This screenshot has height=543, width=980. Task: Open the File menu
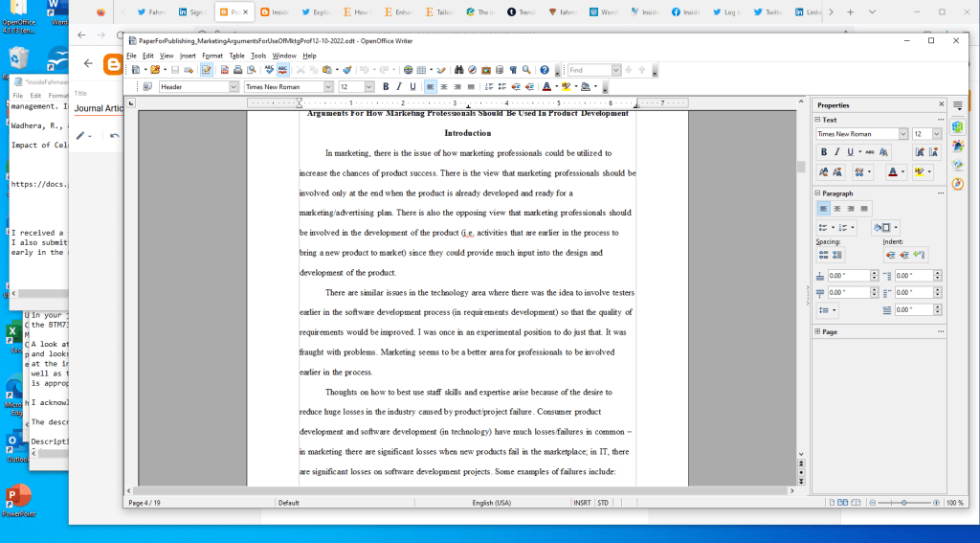click(x=131, y=56)
